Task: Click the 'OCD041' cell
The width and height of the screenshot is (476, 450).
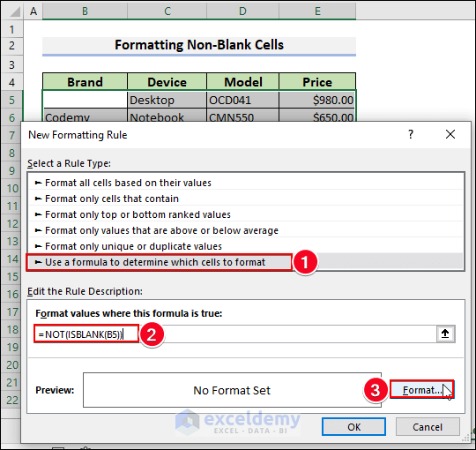Action: click(x=243, y=100)
